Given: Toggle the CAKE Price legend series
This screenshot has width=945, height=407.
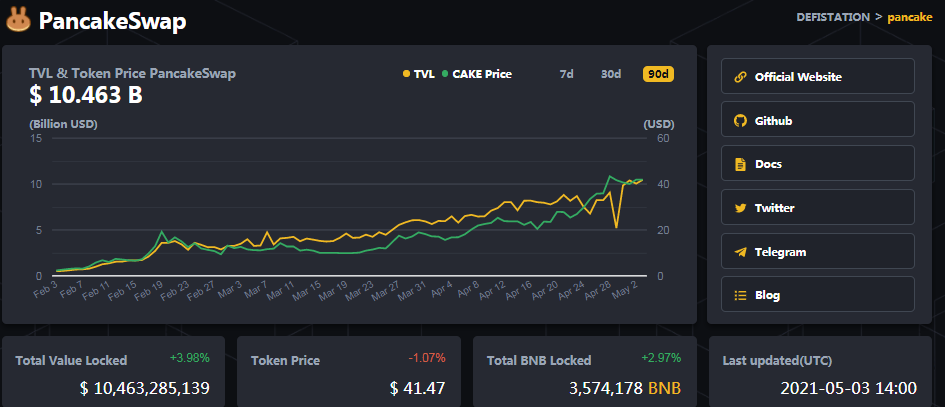Looking at the screenshot, I should coord(477,74).
